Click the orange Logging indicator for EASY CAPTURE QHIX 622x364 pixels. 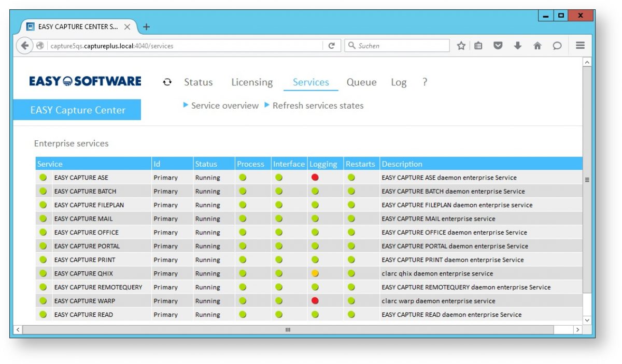point(315,273)
